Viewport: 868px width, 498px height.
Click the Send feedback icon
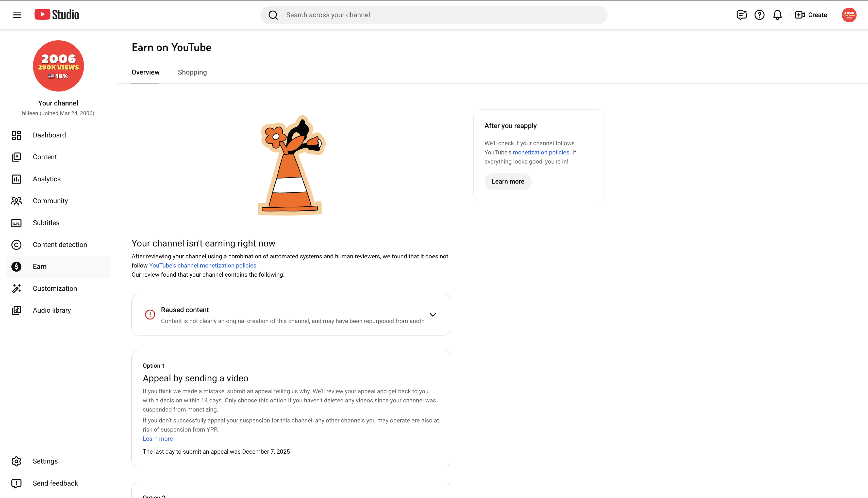coord(16,483)
